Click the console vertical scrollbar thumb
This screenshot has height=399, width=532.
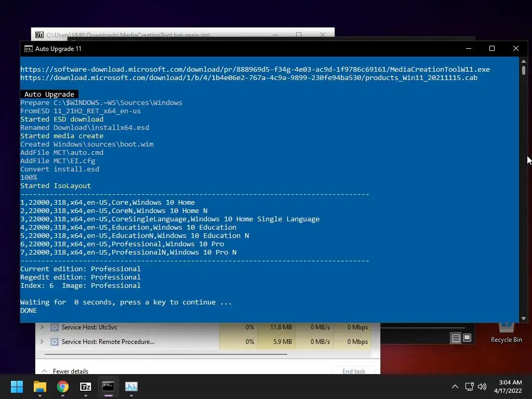coord(524,70)
